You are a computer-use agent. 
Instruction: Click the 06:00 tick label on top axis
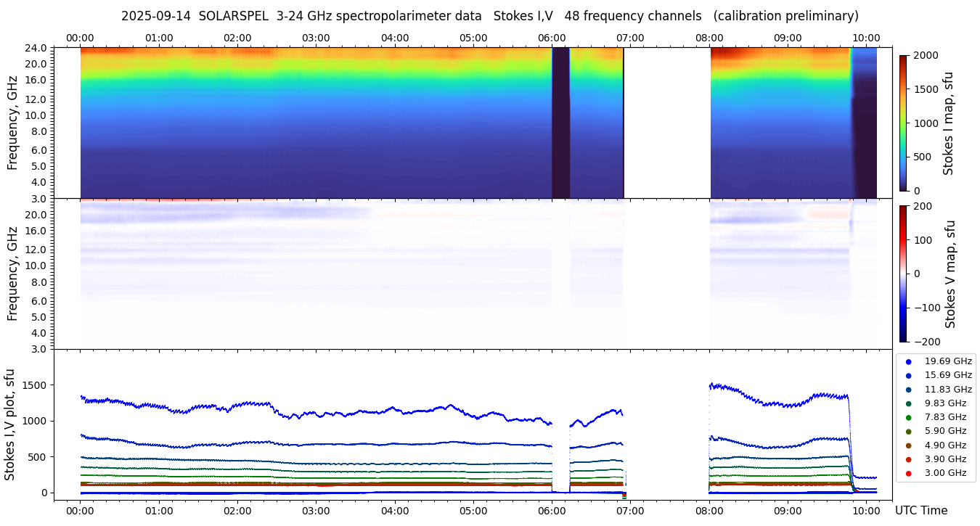552,38
